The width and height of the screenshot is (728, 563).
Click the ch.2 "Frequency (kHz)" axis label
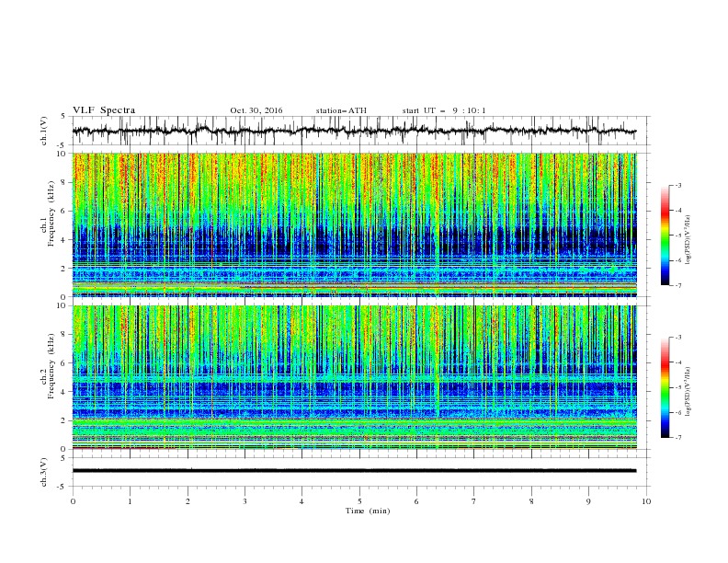tap(51, 366)
